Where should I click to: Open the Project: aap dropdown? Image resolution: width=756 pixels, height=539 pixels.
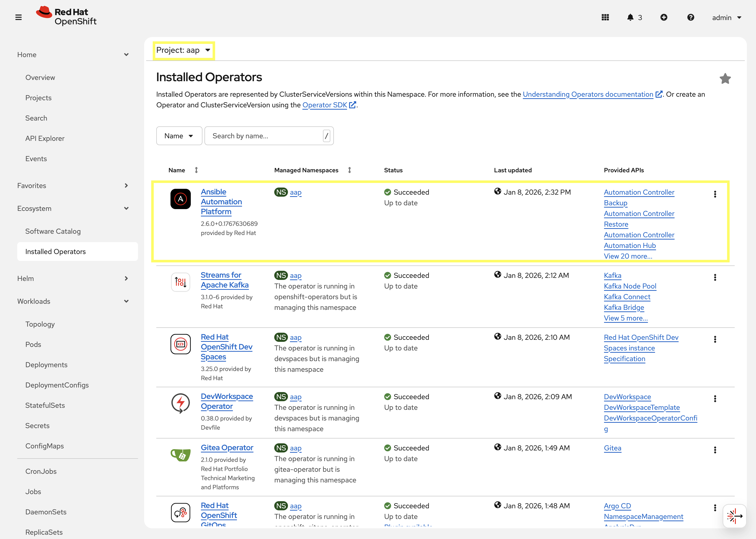[183, 50]
